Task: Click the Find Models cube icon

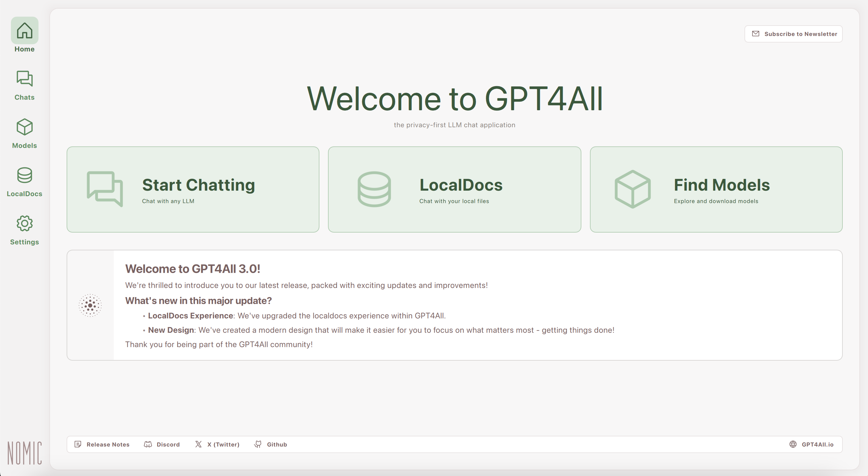Action: (632, 189)
